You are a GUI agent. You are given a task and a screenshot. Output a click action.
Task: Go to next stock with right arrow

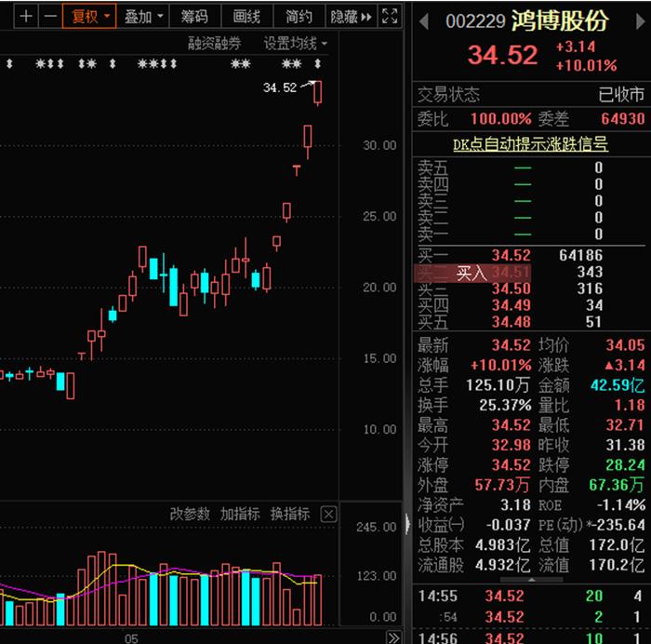(x=640, y=21)
